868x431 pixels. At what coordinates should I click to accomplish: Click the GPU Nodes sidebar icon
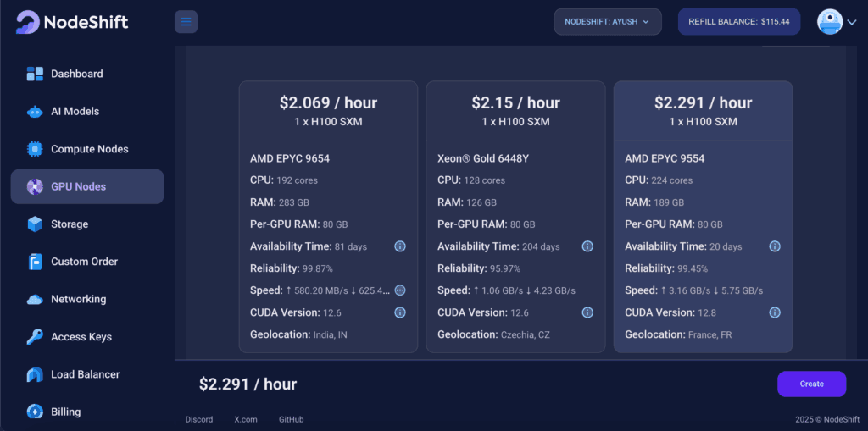(35, 186)
